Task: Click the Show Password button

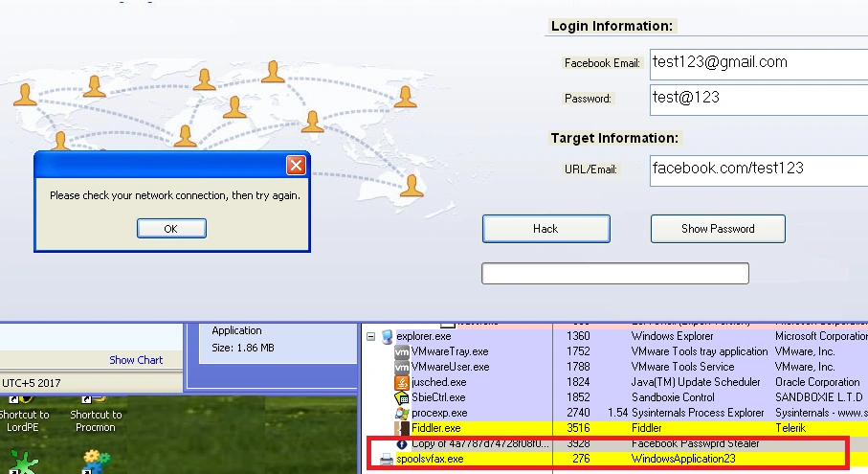Action: [718, 229]
